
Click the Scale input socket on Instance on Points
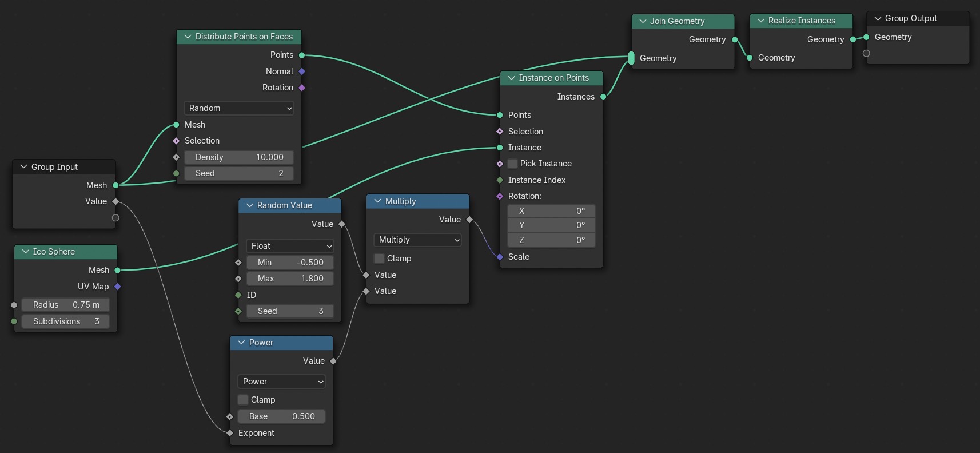500,257
